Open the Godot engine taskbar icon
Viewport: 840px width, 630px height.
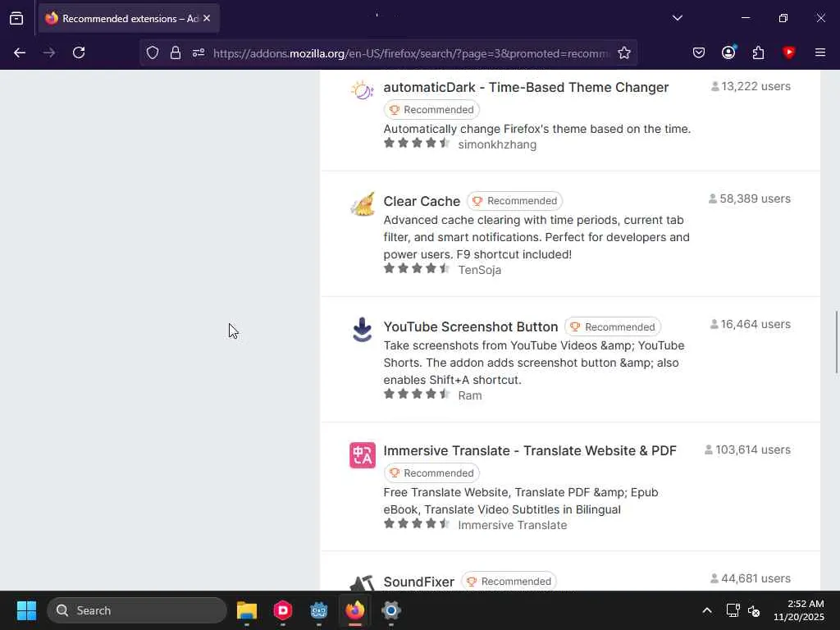tap(319, 610)
